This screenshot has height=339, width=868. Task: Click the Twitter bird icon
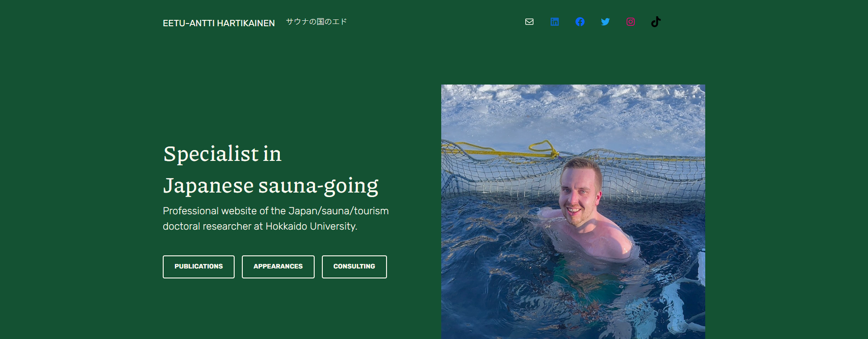tap(605, 22)
